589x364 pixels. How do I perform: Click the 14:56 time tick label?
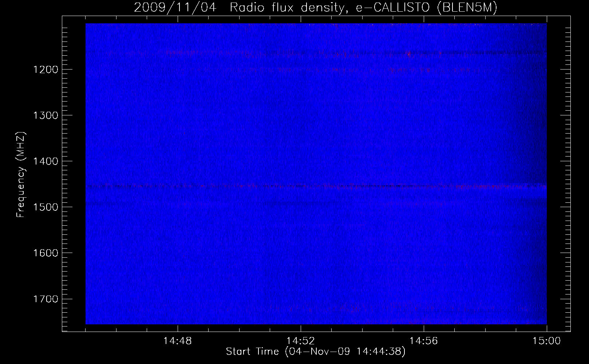click(424, 341)
